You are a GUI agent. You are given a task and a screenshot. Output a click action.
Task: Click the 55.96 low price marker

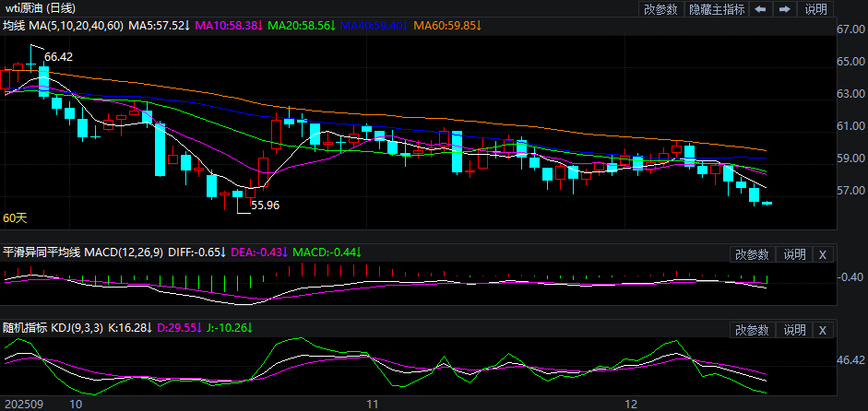[265, 205]
